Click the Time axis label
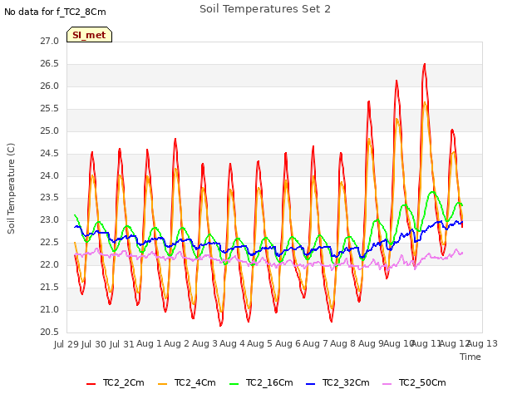The image size is (532, 399). pyautogui.click(x=470, y=357)
